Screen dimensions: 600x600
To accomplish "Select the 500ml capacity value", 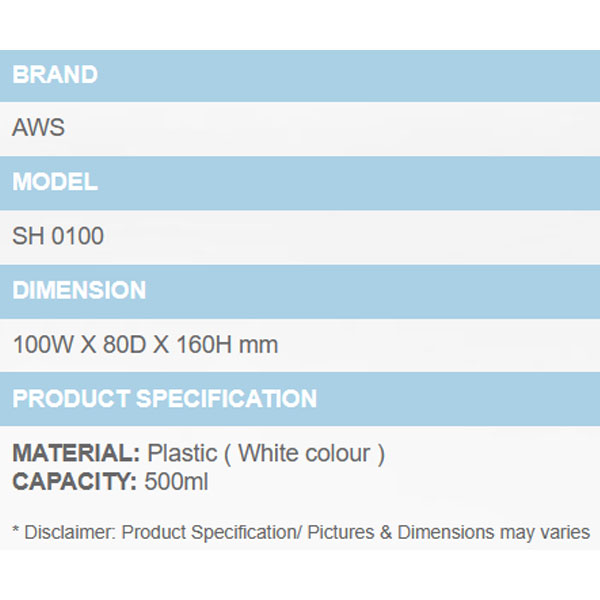I will (176, 481).
